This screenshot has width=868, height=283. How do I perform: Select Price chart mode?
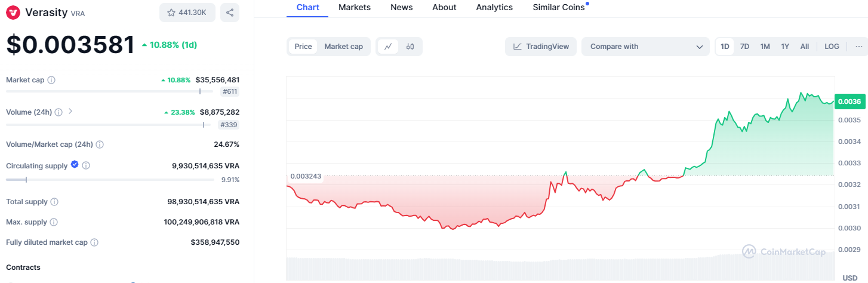(x=303, y=47)
